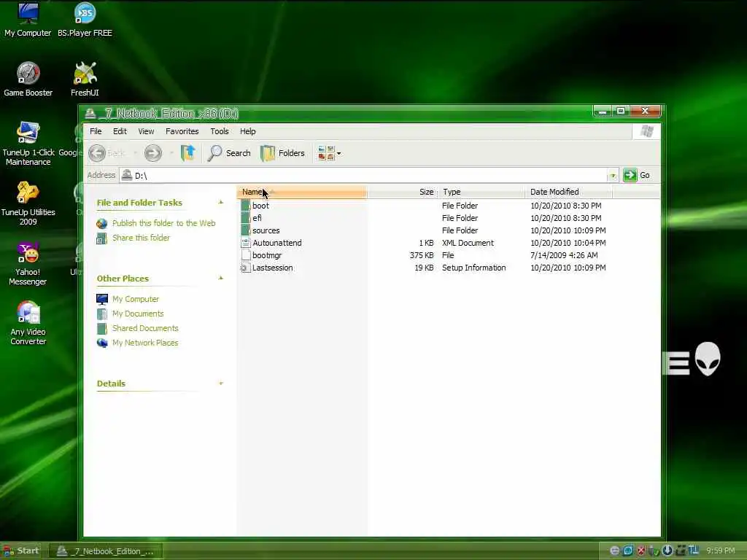Click the Start button

[x=21, y=551]
